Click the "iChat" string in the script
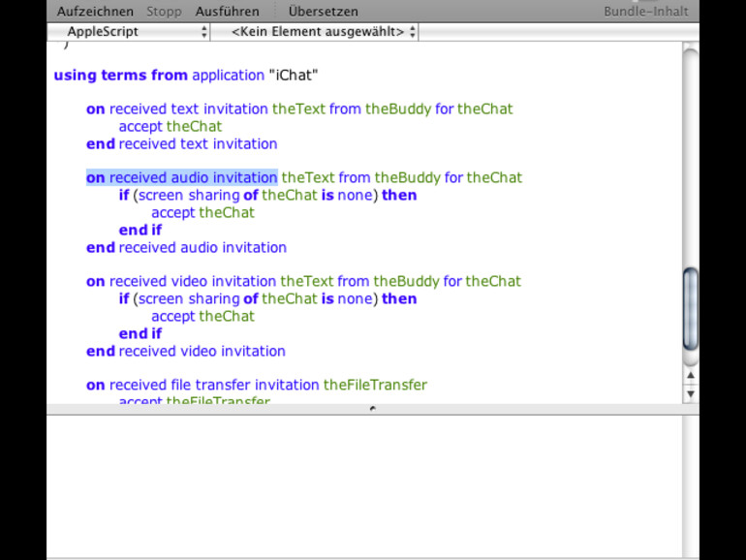Screen dimensions: 746x560 click(293, 76)
